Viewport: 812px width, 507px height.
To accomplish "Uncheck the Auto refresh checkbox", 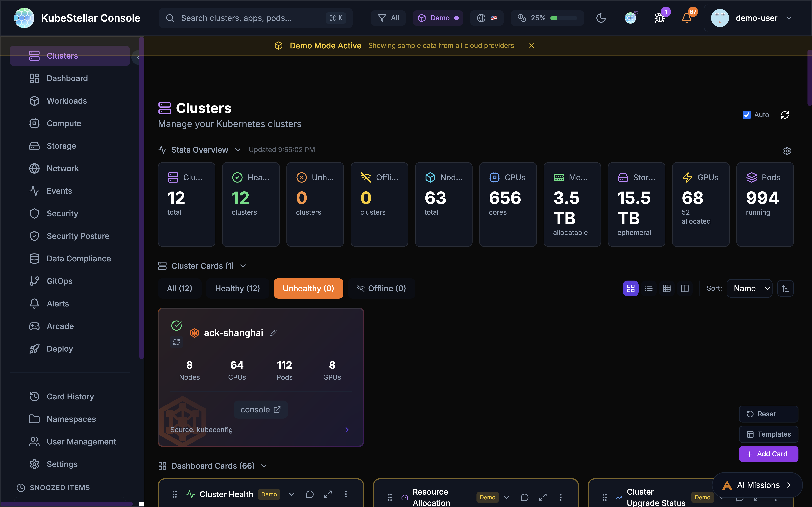I will (x=747, y=115).
